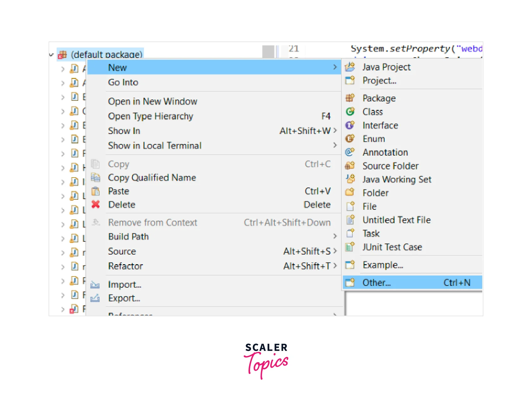Collapse the default package tree node
532x412 pixels.
click(51, 55)
